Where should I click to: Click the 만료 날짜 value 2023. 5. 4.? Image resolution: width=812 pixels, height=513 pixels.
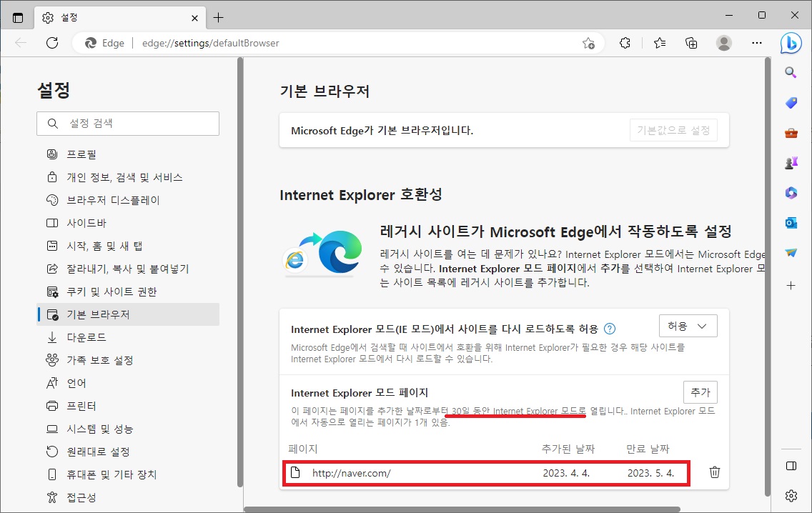[x=650, y=473]
